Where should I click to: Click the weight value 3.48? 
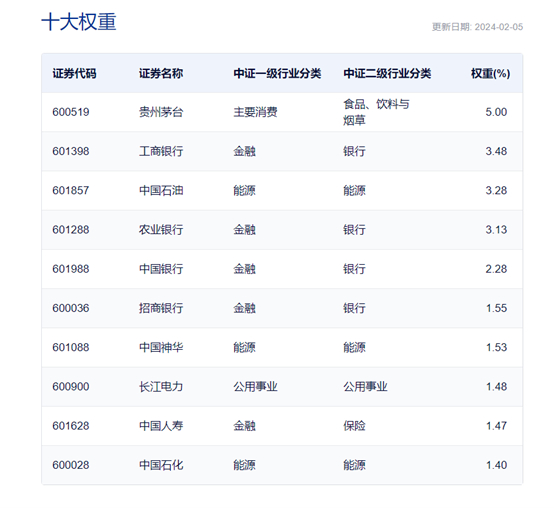pyautogui.click(x=496, y=152)
